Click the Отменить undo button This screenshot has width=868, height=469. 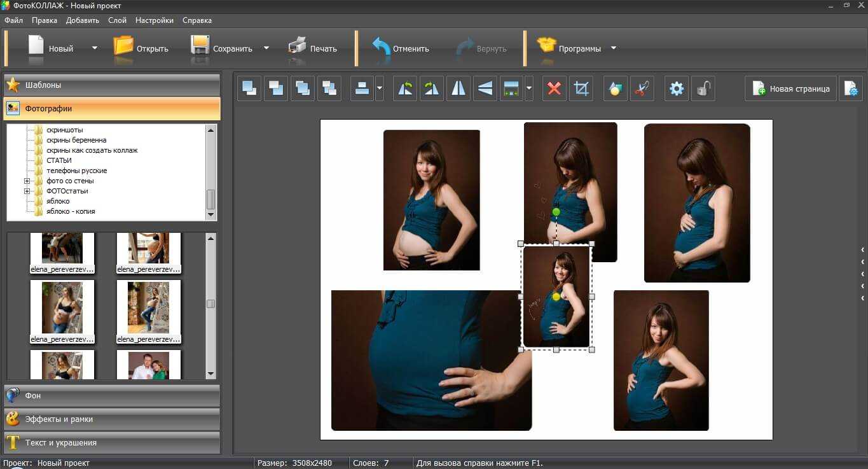pyautogui.click(x=401, y=48)
